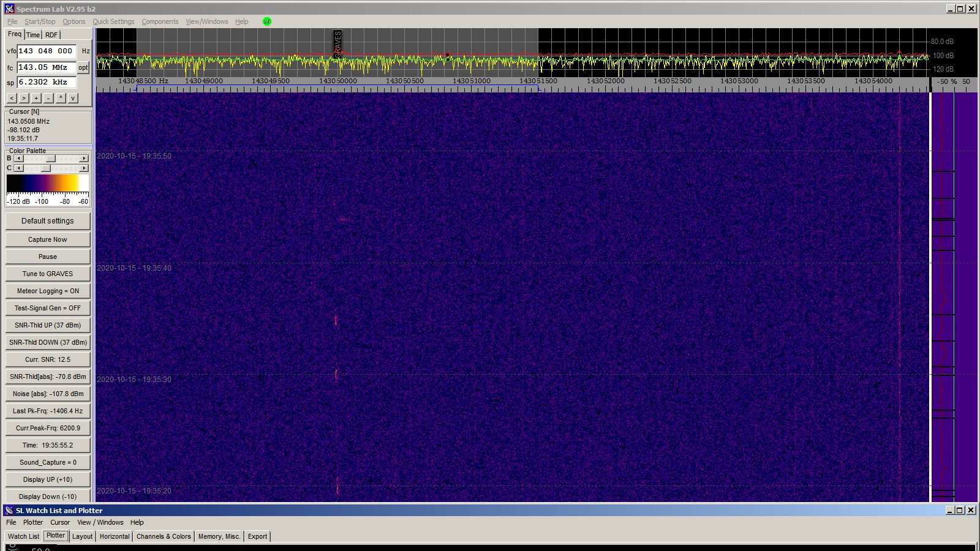
Task: Click the '^' up arrow button
Action: pyautogui.click(x=61, y=98)
